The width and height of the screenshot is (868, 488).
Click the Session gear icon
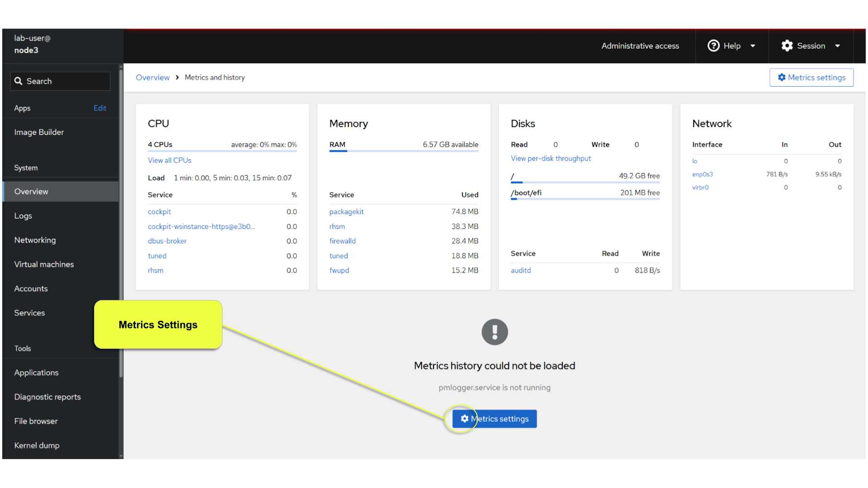(787, 46)
